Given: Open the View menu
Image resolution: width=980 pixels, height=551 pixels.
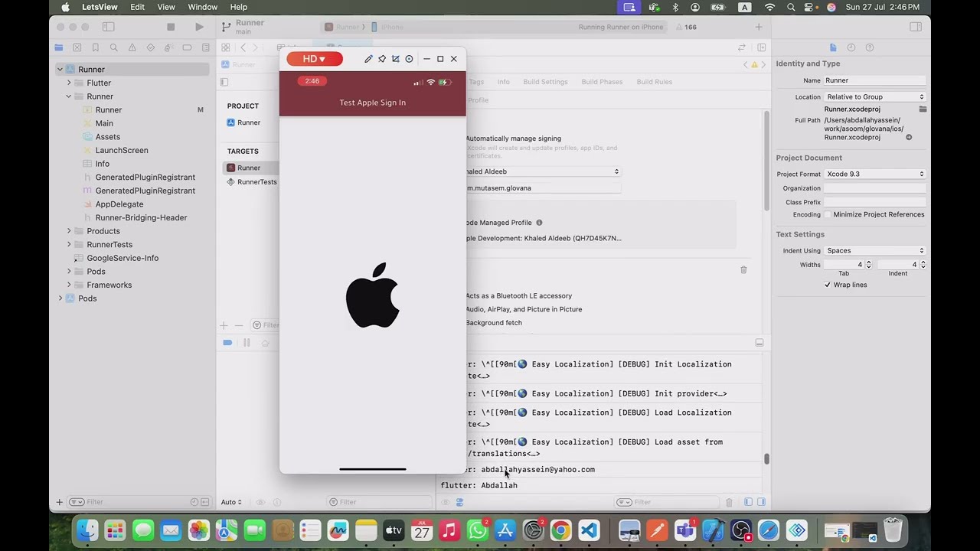Looking at the screenshot, I should pyautogui.click(x=166, y=7).
